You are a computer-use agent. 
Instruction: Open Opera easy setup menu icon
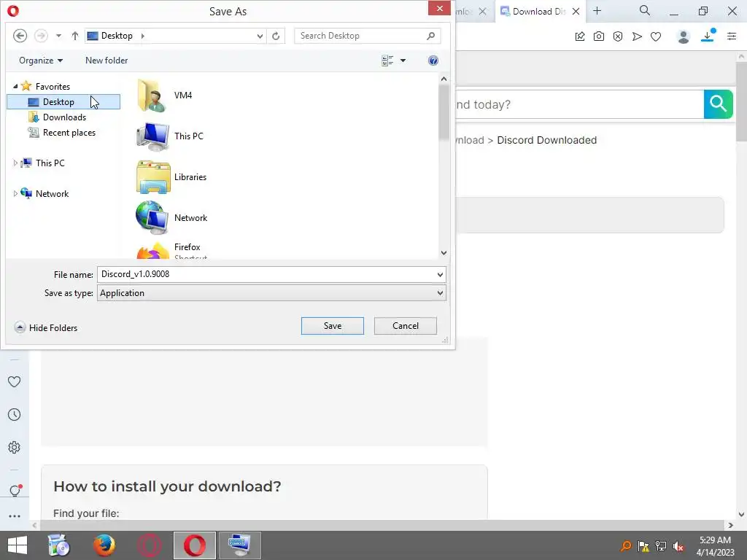732,36
